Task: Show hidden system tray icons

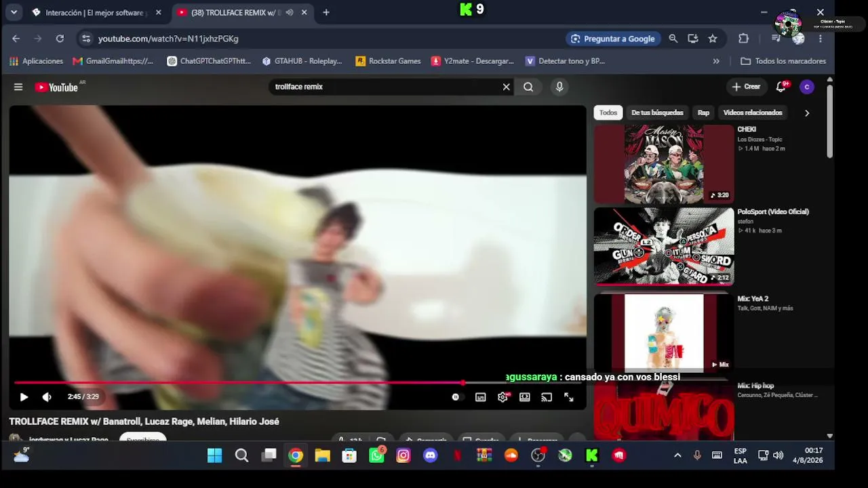Action: (x=677, y=455)
